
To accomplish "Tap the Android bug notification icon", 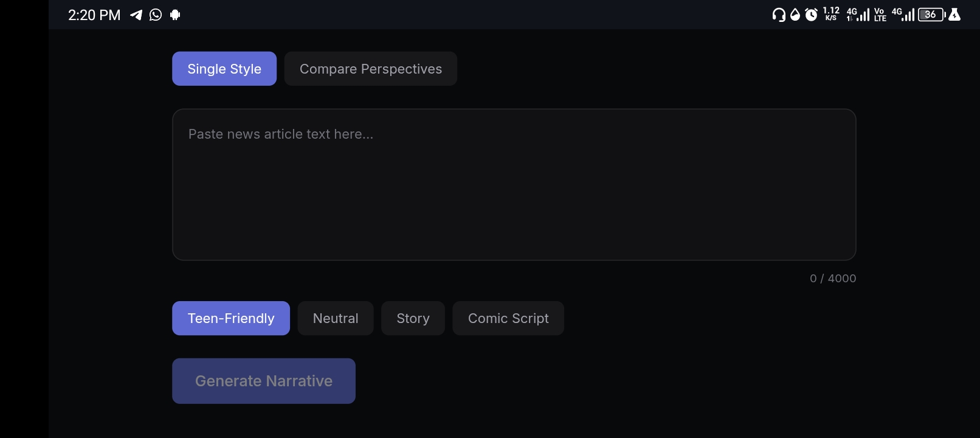I will 175,15.
